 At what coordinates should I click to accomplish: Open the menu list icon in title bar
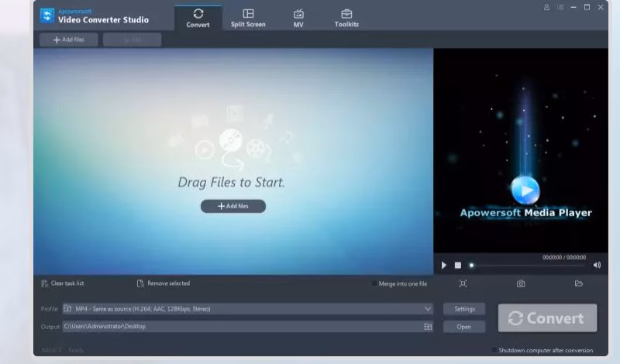tap(560, 7)
